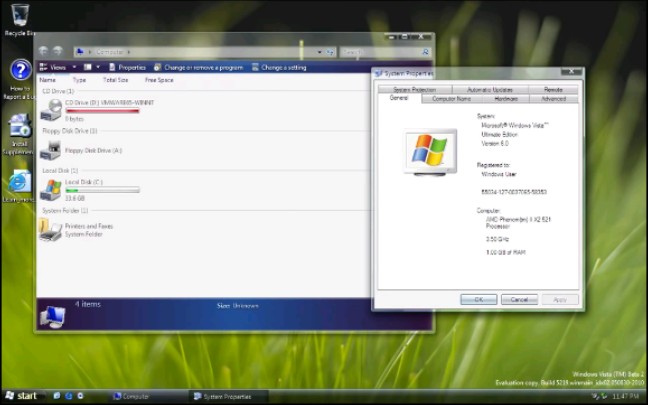The image size is (648, 405).
Task: Click the Local Disk (C:) usage bar
Action: 102,190
